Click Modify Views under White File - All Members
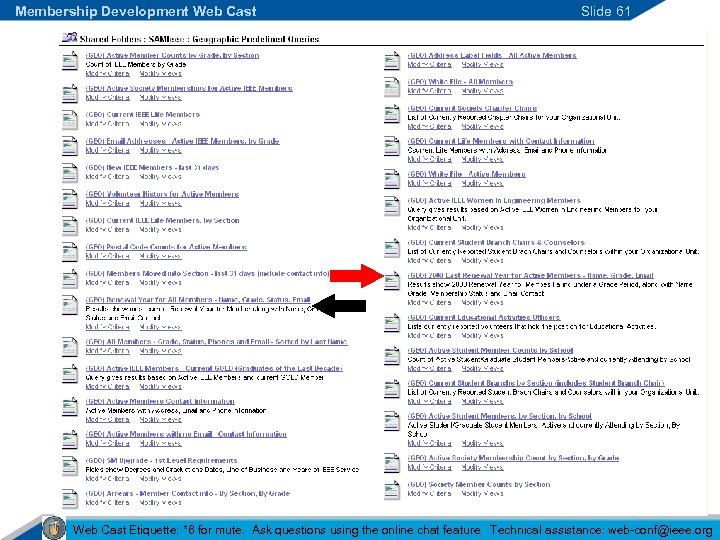Image resolution: width=720 pixels, height=540 pixels. (x=482, y=91)
